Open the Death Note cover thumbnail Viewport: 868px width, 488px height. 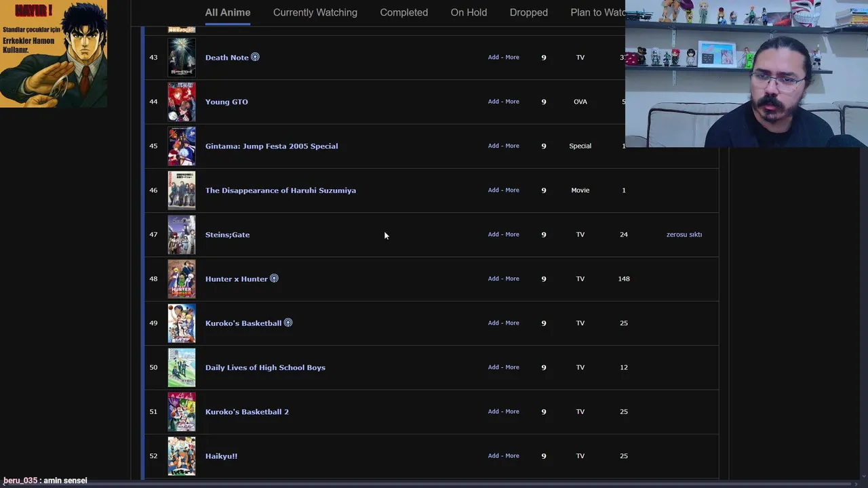click(182, 58)
